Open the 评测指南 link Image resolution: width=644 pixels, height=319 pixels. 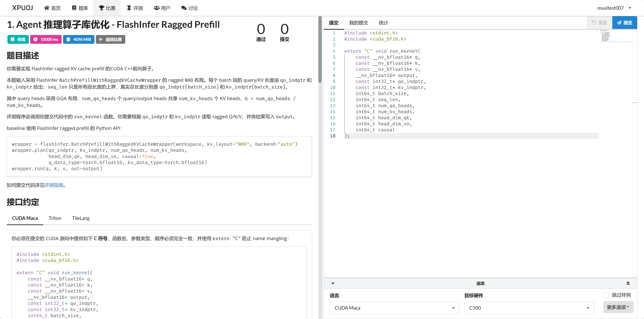pyautogui.click(x=54, y=185)
